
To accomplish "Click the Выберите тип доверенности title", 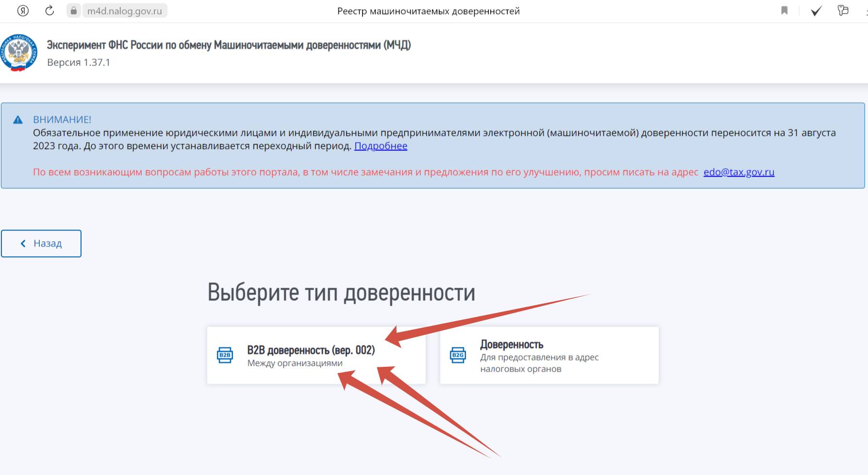I will point(342,292).
